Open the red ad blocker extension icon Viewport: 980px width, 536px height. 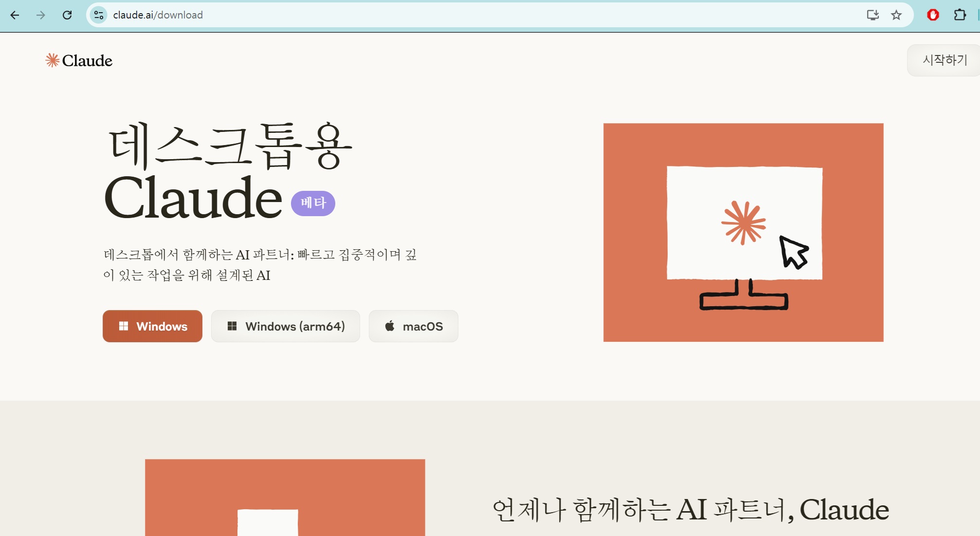pyautogui.click(x=933, y=15)
